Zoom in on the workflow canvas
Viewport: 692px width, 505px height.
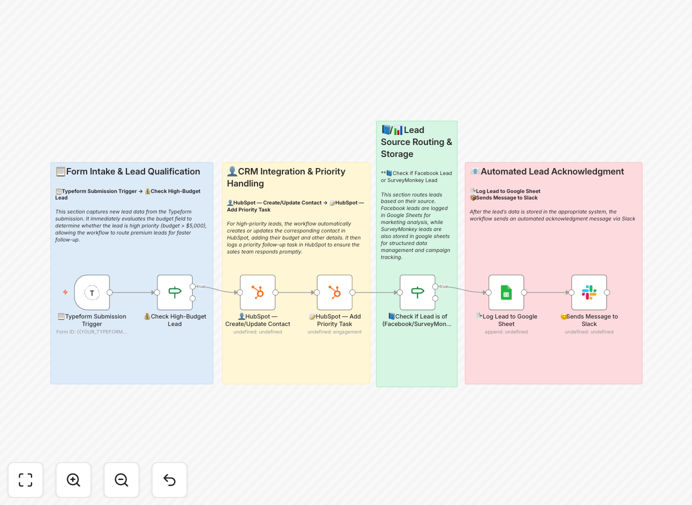coord(73,480)
